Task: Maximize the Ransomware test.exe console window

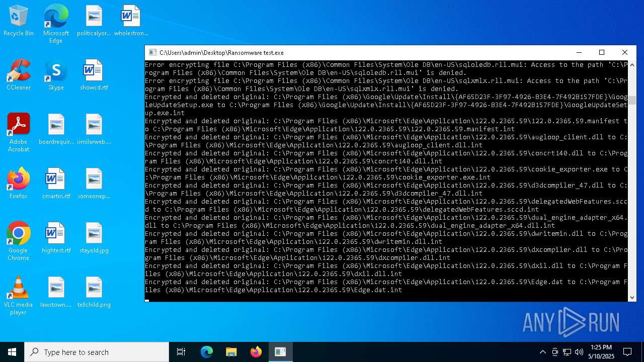Action: point(602,53)
